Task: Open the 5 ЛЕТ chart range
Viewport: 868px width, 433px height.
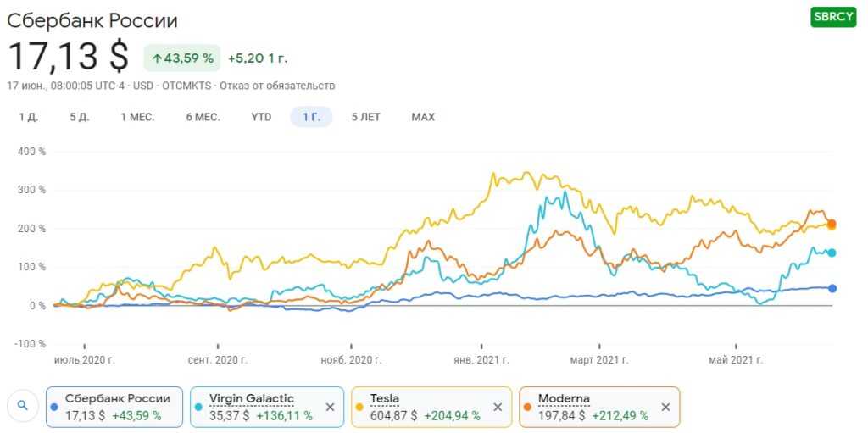Action: point(366,117)
